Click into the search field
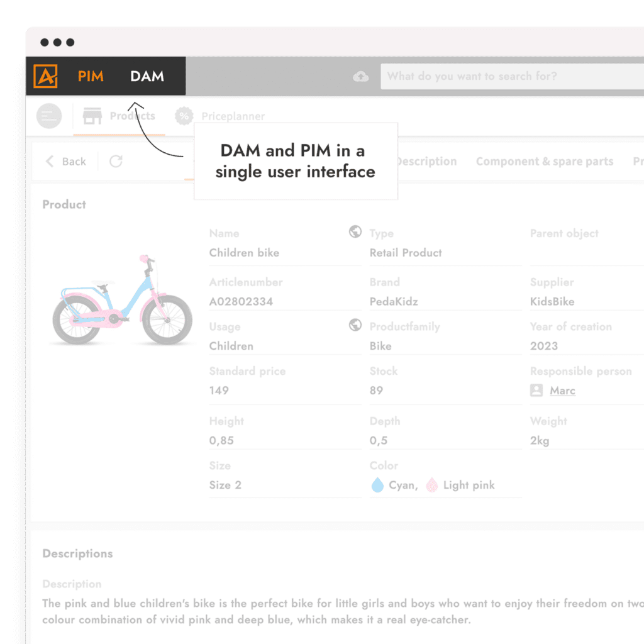644x644 pixels. coord(509,77)
